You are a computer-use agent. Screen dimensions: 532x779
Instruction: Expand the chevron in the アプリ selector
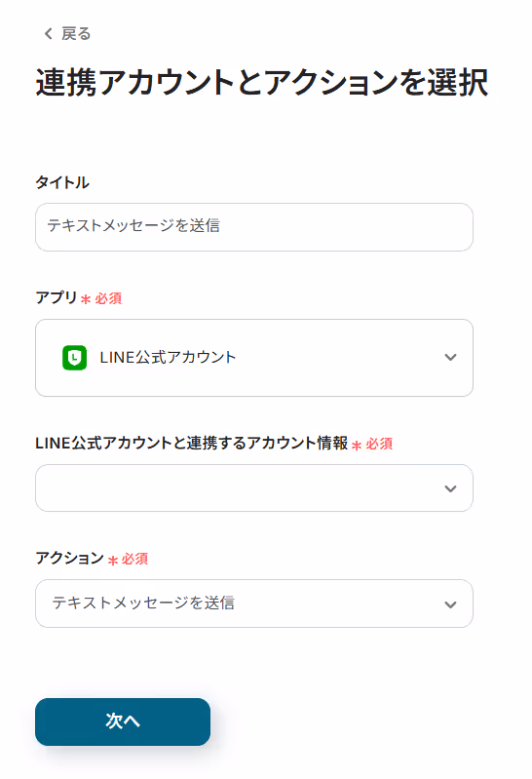[450, 357]
